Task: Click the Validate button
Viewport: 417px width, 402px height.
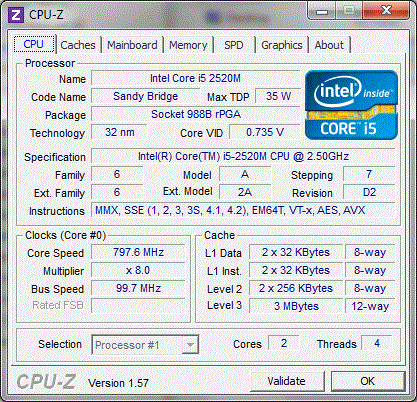Action: (x=287, y=381)
